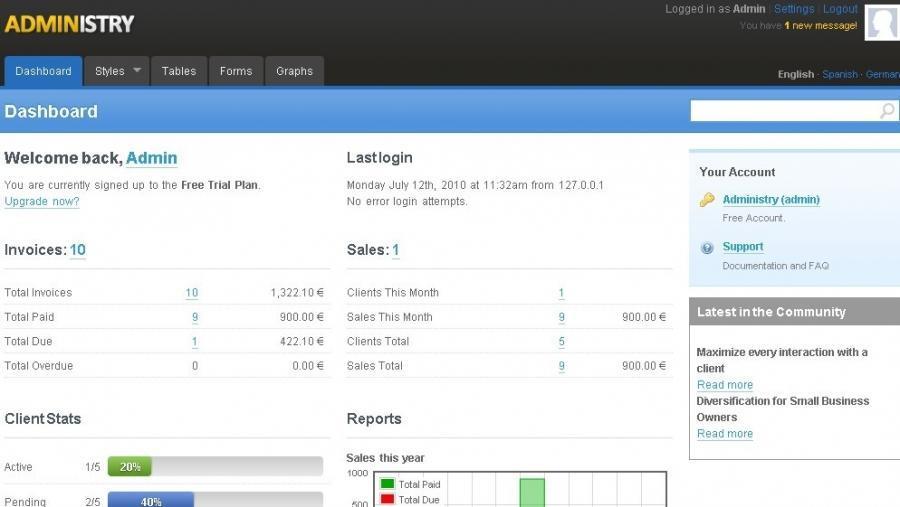Expand the Styles dropdown arrow
Viewport: 900px width, 507px height.
[137, 70]
